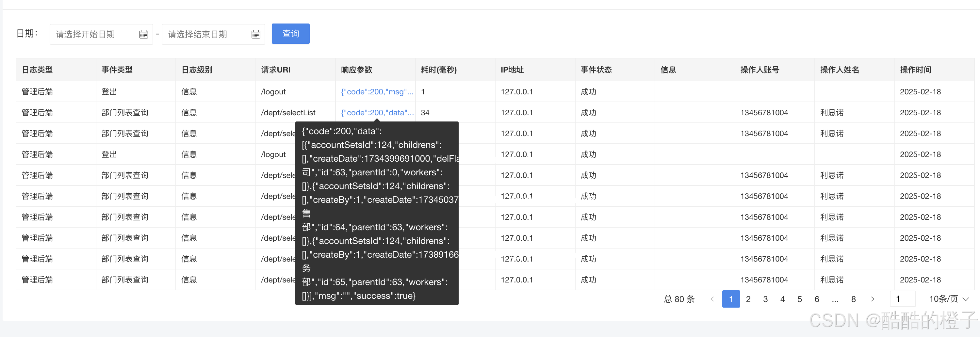Go to page 3
This screenshot has height=337, width=980.
pyautogui.click(x=765, y=299)
